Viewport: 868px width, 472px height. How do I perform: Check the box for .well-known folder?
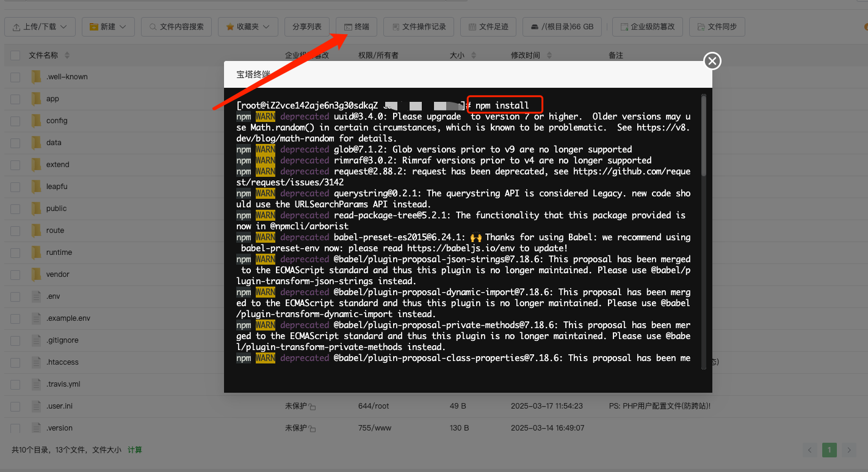pyautogui.click(x=15, y=77)
